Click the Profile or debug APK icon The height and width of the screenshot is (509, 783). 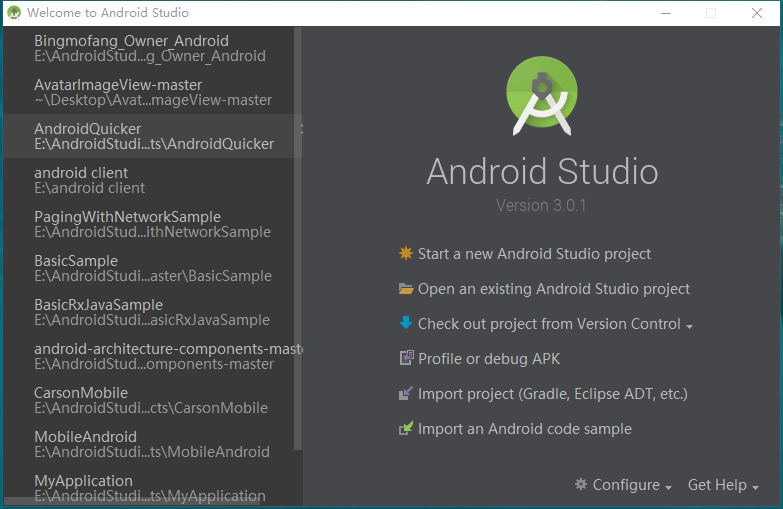point(406,358)
